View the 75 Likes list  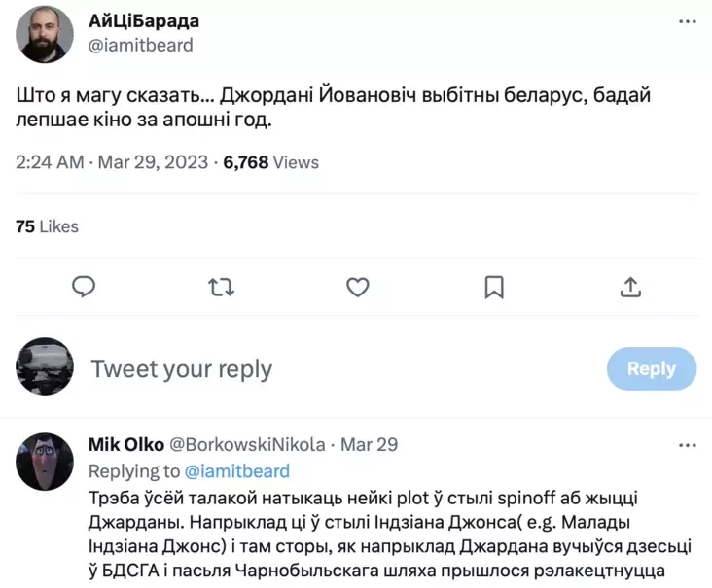tap(48, 226)
